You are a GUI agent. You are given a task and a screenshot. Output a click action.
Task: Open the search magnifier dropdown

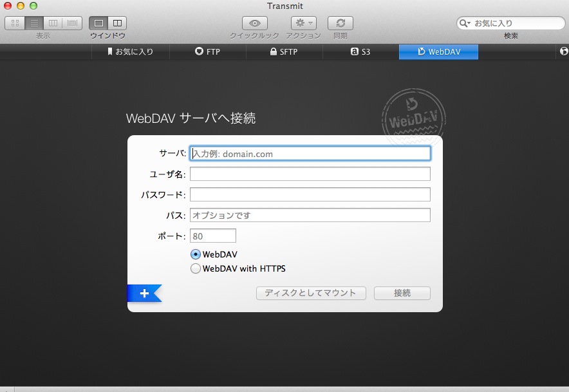(465, 23)
